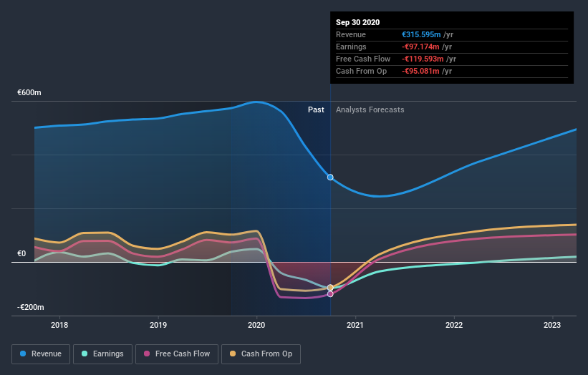Click the Cash From Op row label in tooltip

pyautogui.click(x=361, y=71)
